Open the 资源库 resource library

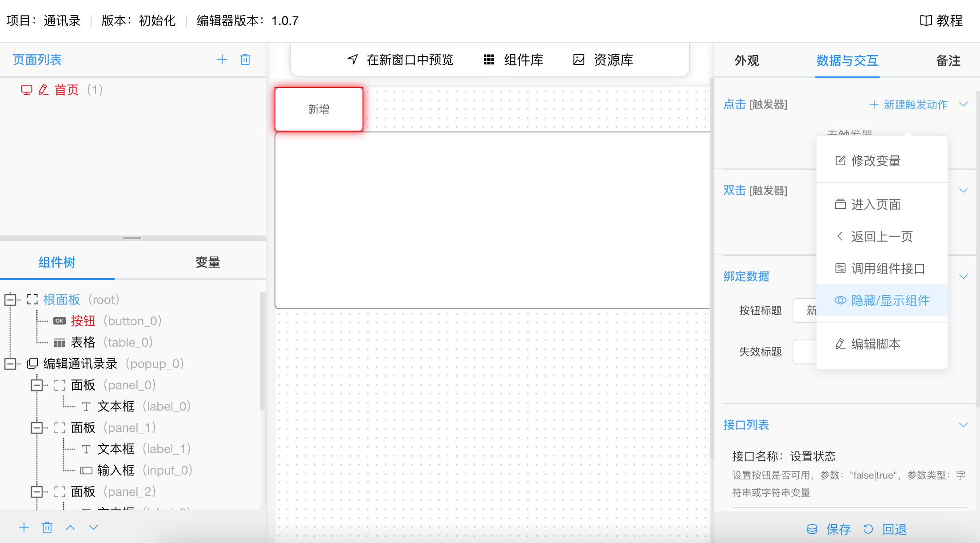coord(603,60)
